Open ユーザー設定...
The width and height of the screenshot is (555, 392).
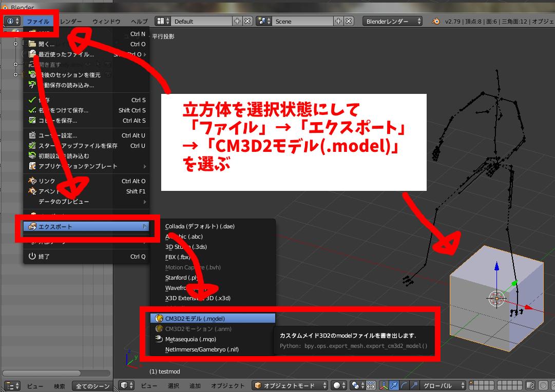(x=86, y=135)
